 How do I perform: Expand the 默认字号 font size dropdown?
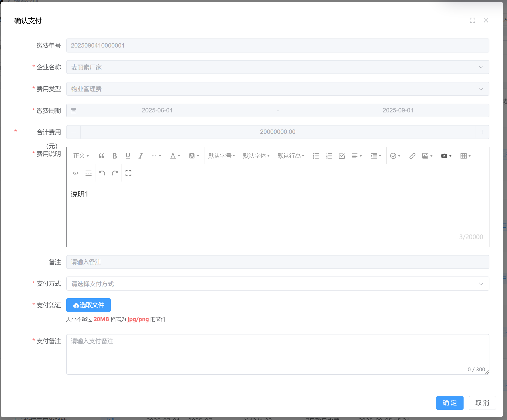point(222,156)
